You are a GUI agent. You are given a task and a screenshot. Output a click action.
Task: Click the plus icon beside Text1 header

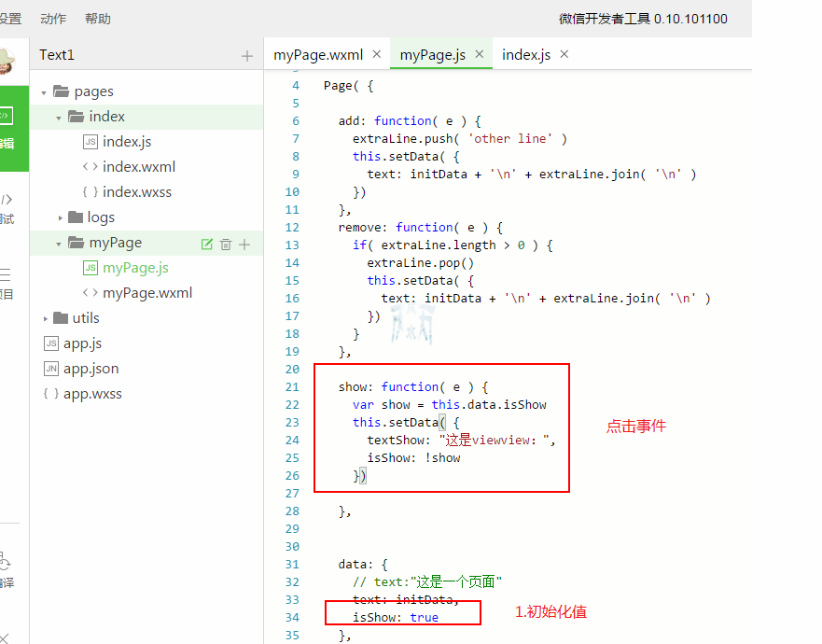pos(247,56)
